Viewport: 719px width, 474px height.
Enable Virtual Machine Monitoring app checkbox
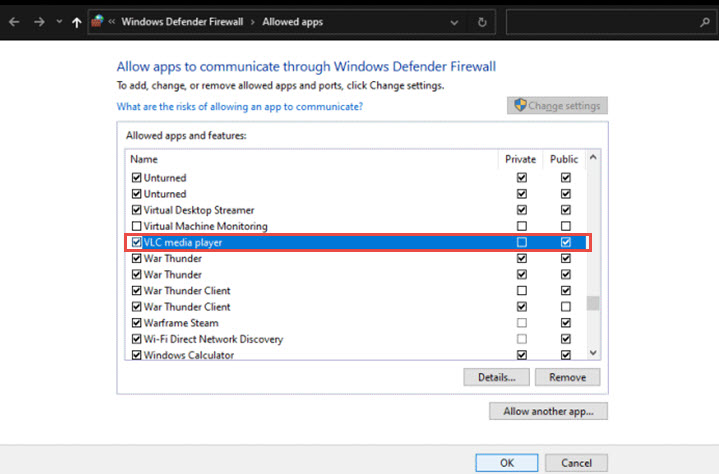pos(137,227)
